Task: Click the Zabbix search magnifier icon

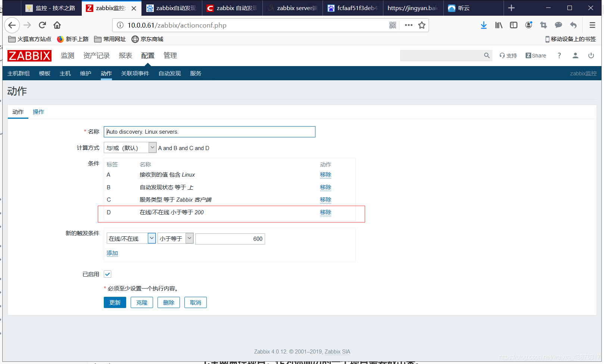Action: tap(487, 55)
